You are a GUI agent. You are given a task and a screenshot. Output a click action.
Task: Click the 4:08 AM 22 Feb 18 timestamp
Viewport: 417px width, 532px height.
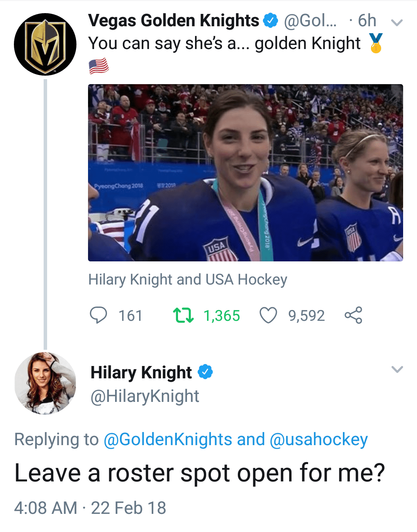coord(90,508)
